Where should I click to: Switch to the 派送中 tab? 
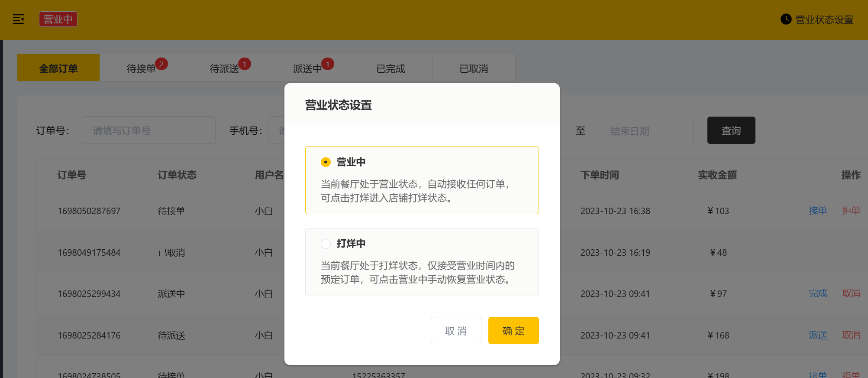tap(308, 68)
